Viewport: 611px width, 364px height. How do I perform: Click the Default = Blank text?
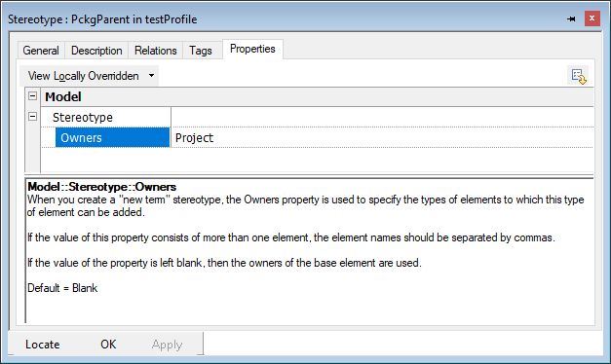tap(62, 288)
